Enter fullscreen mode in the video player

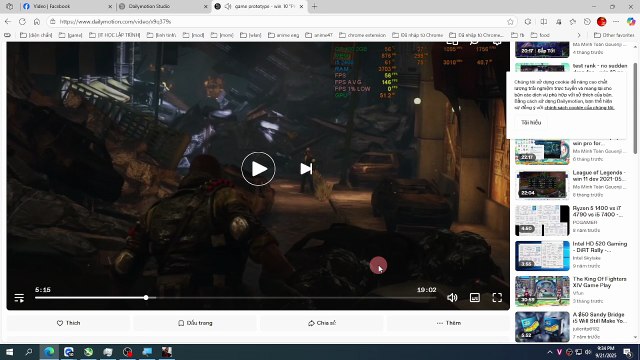point(497,298)
